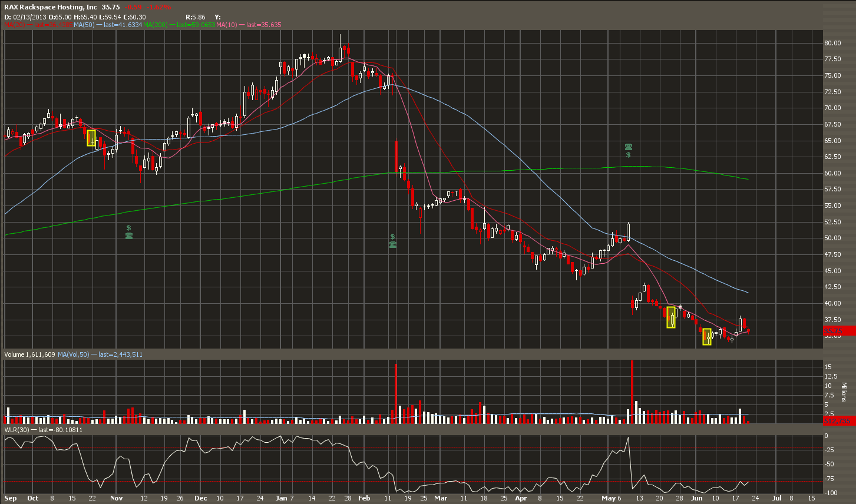Screen dimensions: 856x504
Task: Click the red 35.75 tag on price axis
Action: [839, 330]
